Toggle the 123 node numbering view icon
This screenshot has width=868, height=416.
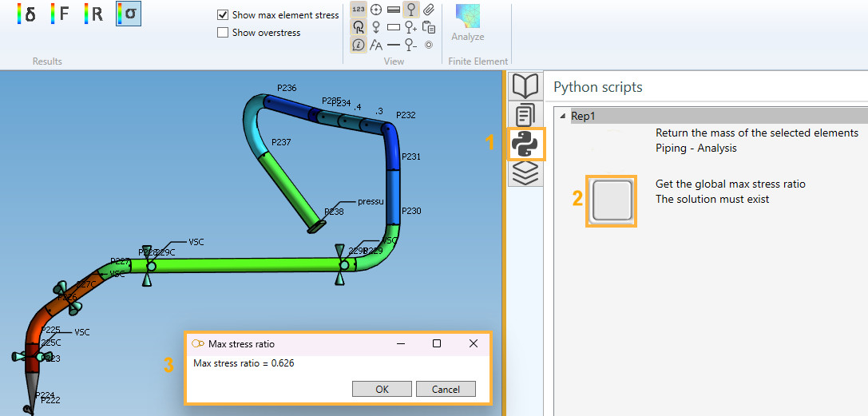[x=359, y=10]
